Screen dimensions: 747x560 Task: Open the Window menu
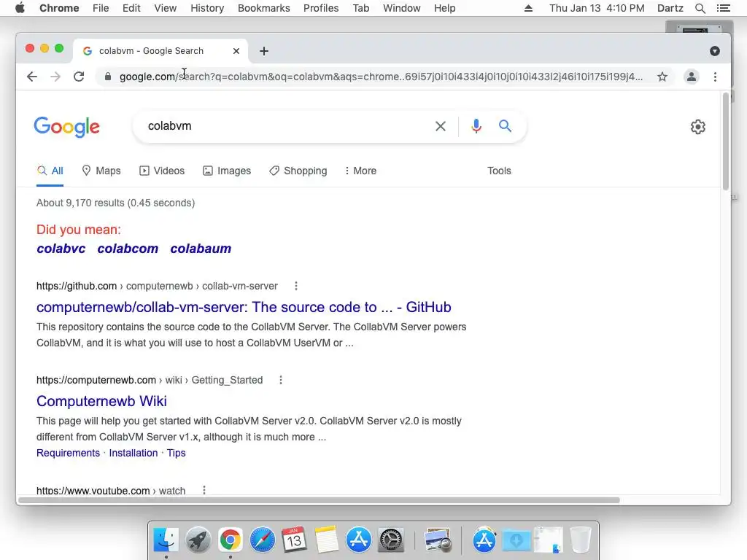(x=402, y=8)
